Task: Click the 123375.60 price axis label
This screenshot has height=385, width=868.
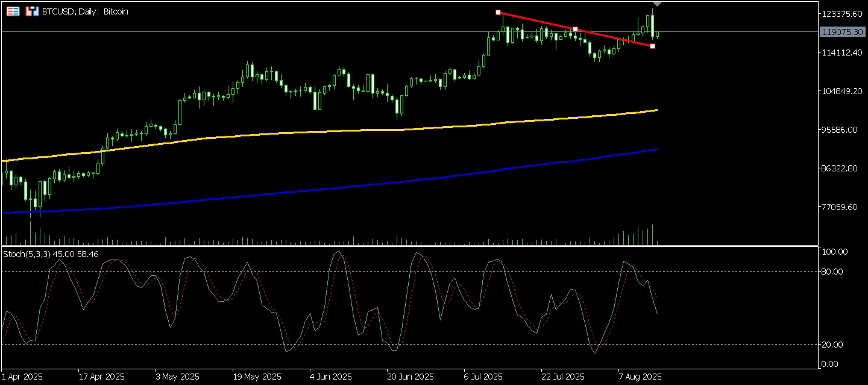Action: [x=842, y=14]
